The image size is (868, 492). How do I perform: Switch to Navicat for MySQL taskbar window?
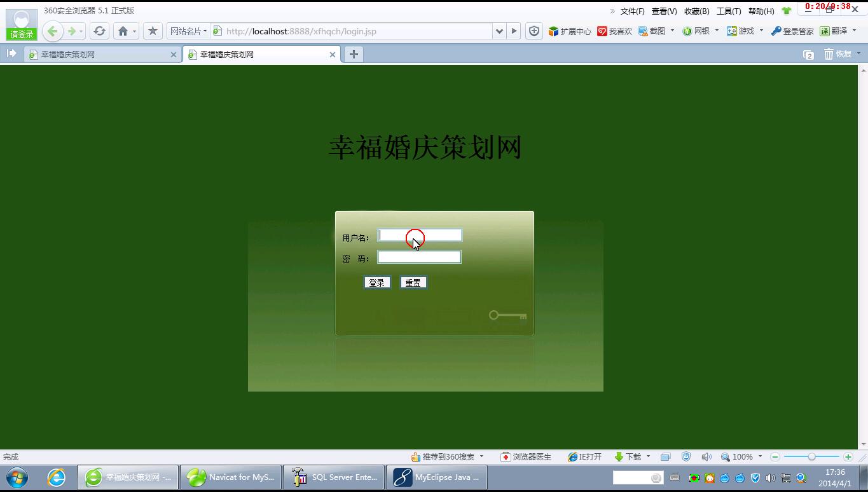[230, 477]
